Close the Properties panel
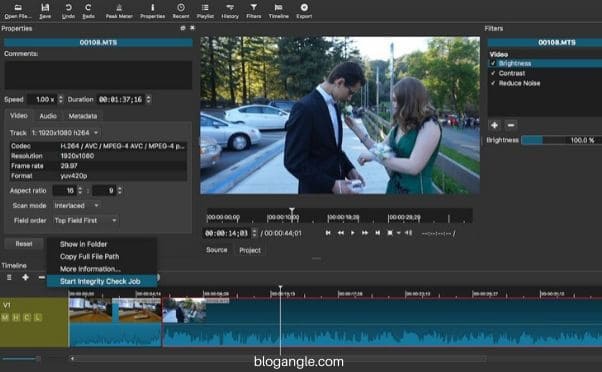The image size is (602, 372). click(192, 28)
